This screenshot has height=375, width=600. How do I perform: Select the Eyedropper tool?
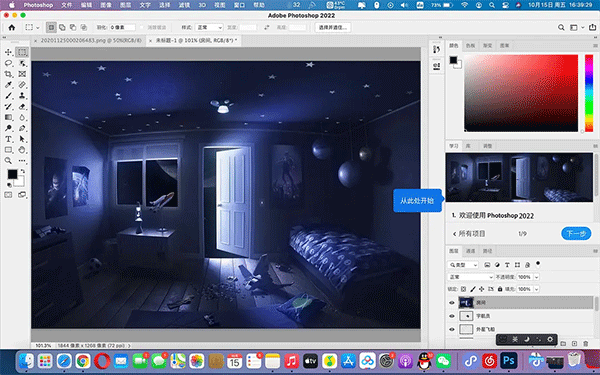tap(8, 85)
